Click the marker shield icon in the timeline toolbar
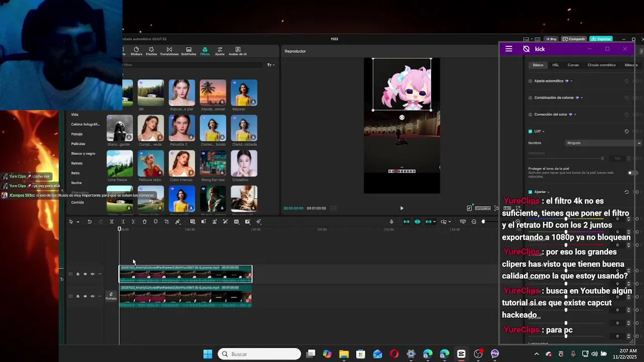Image resolution: width=644 pixels, height=362 pixels. (155, 222)
